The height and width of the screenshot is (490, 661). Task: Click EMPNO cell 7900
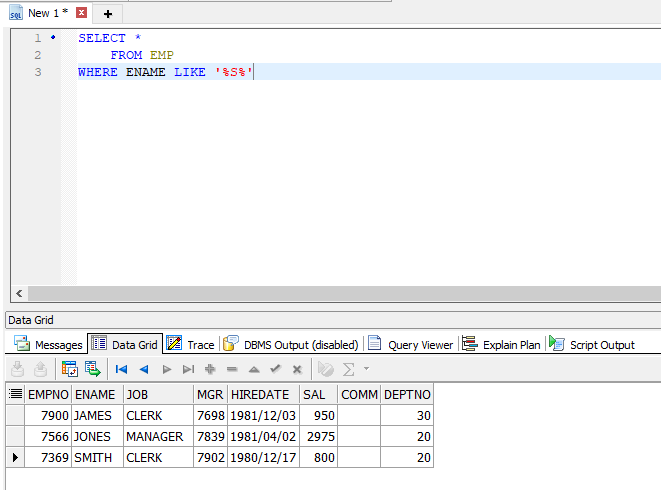pos(48,415)
